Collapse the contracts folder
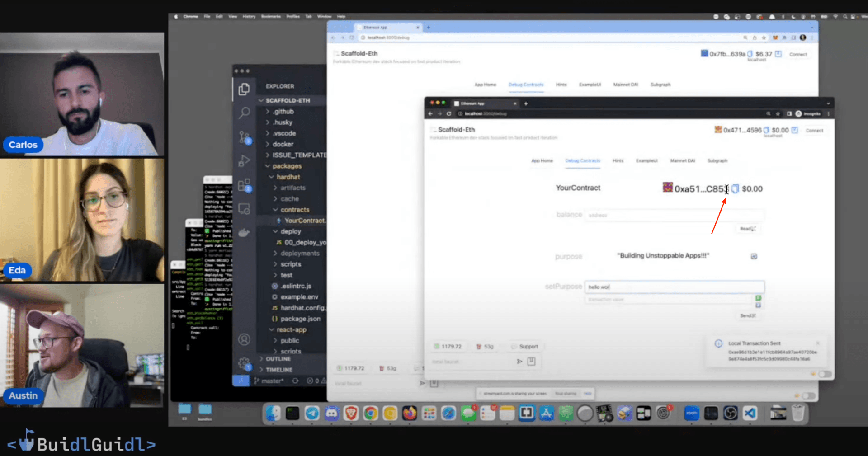This screenshot has width=868, height=456. point(295,210)
